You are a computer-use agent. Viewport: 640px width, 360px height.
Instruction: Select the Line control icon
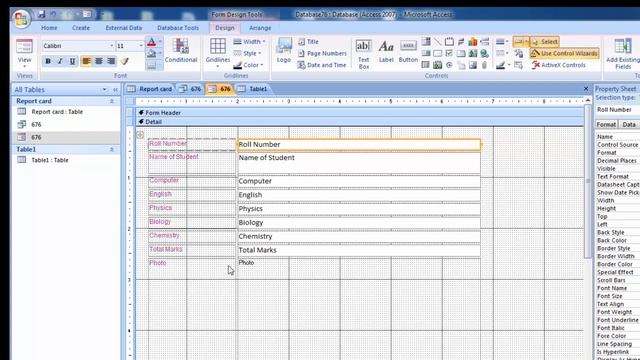438,42
